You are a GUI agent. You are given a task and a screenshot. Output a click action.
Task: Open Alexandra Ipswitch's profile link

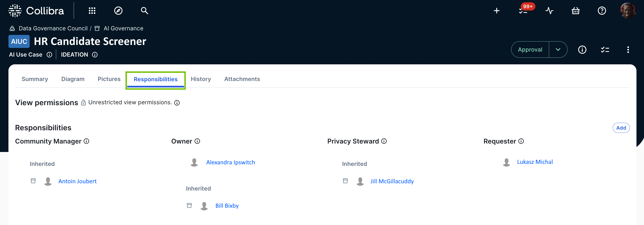tap(230, 162)
